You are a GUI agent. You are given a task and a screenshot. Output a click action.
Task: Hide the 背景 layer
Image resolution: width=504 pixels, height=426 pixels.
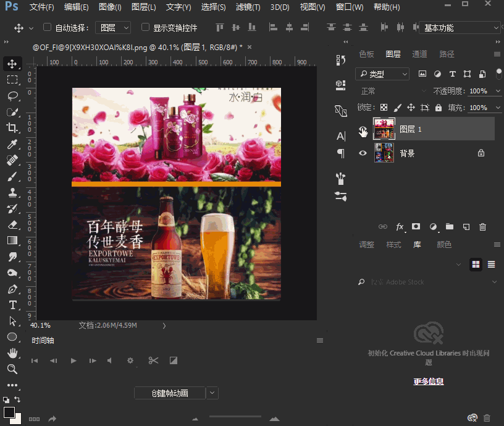363,153
